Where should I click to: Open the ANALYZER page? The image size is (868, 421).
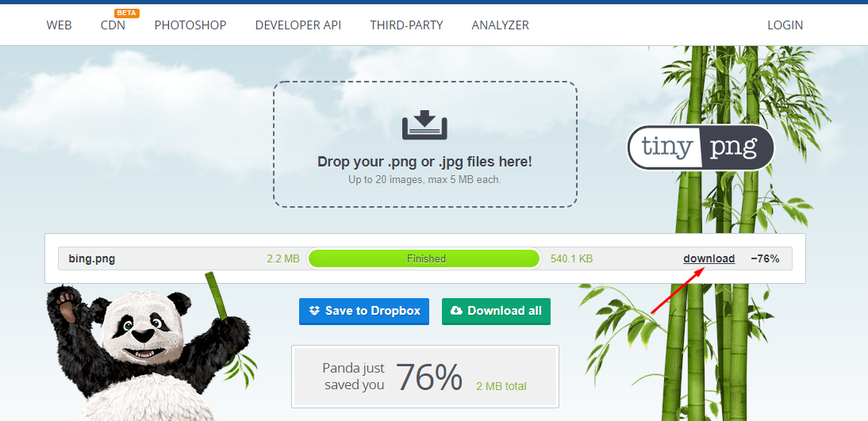[x=501, y=25]
